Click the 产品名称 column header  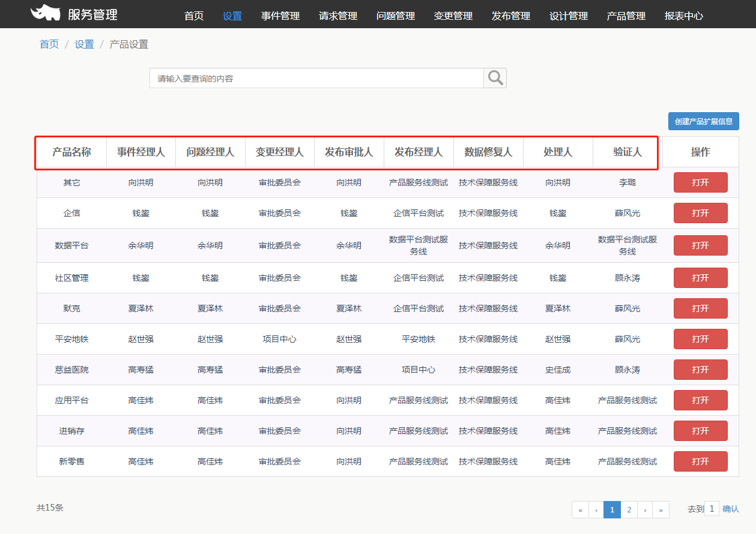pos(71,152)
